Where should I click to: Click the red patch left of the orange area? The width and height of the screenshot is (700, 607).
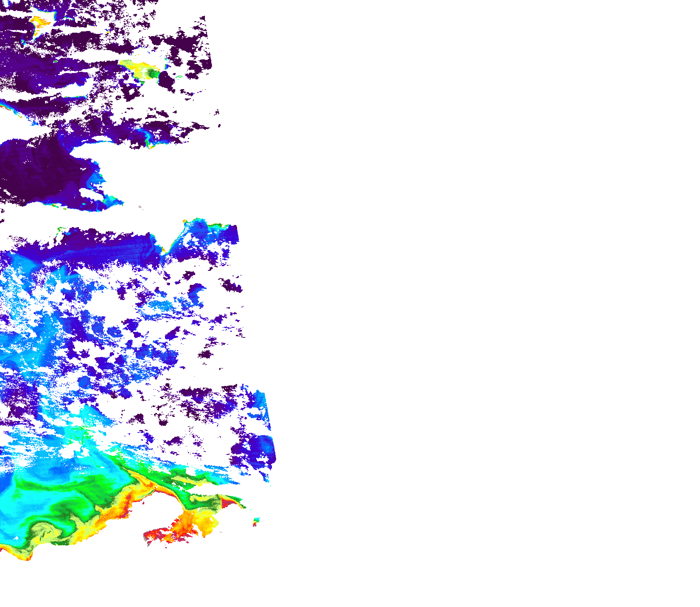point(155,534)
